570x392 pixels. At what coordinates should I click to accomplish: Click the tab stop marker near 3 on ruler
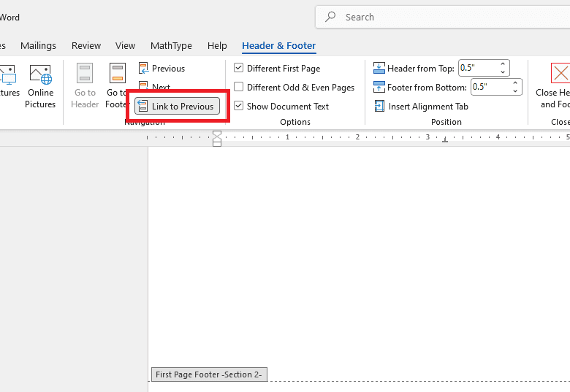(x=445, y=139)
